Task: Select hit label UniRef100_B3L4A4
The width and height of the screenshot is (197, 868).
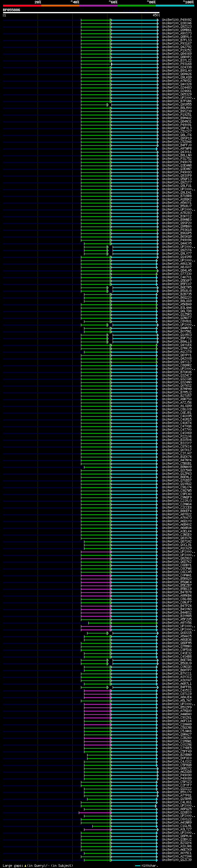Action: coord(177,308)
